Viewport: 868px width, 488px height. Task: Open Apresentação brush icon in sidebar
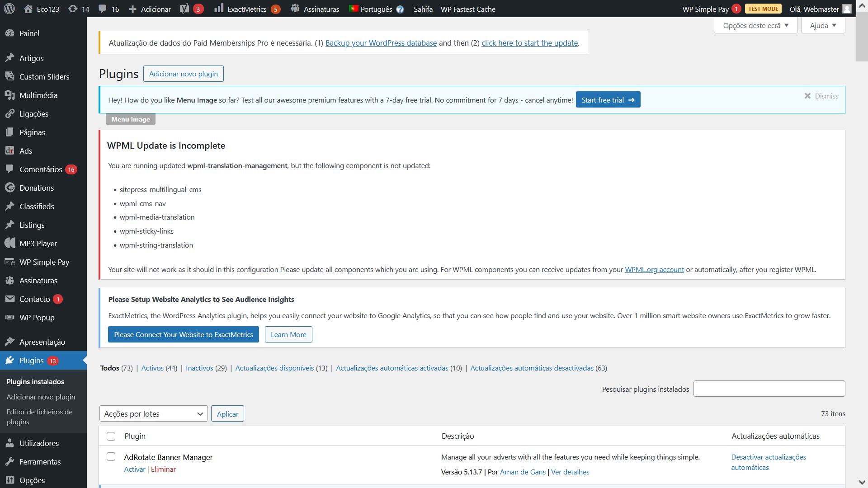[10, 342]
